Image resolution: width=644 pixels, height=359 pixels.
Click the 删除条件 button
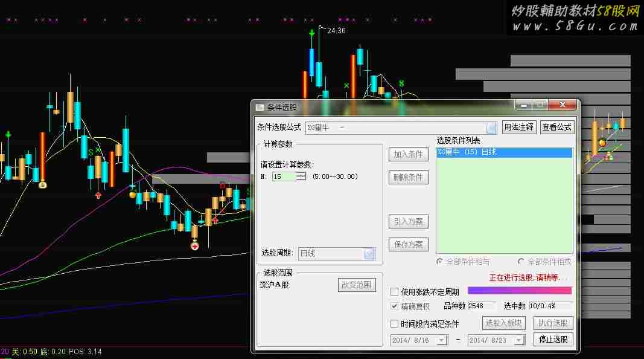[408, 177]
